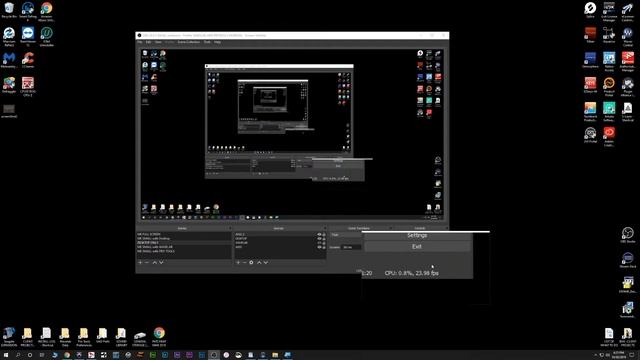The width and height of the screenshot is (640, 360).
Task: Toggle visibility eye of second source
Action: pyautogui.click(x=320, y=239)
